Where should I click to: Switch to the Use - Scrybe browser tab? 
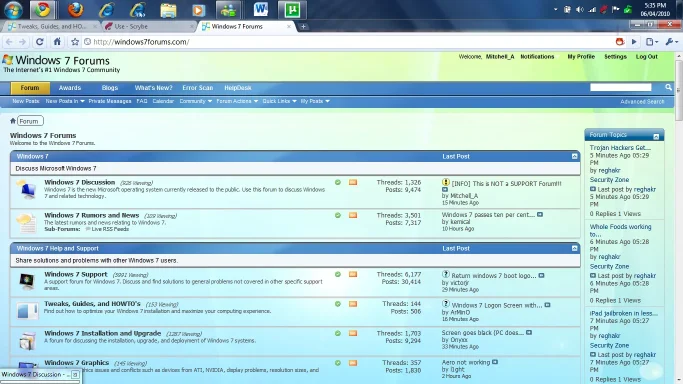click(148, 27)
